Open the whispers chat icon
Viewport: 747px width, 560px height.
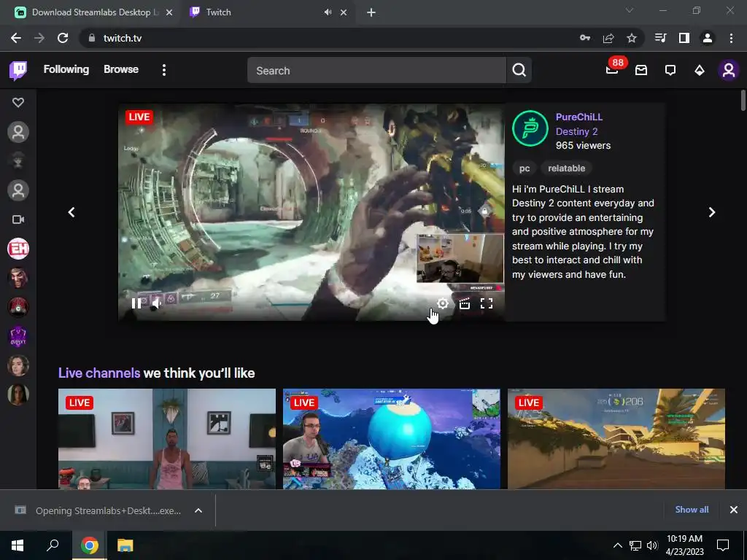(670, 71)
